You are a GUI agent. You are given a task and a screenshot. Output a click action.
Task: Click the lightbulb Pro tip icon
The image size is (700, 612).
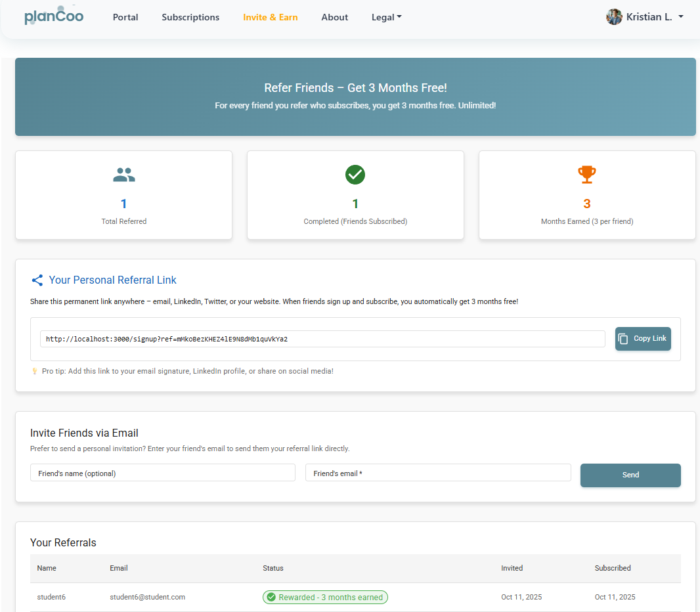click(x=35, y=372)
